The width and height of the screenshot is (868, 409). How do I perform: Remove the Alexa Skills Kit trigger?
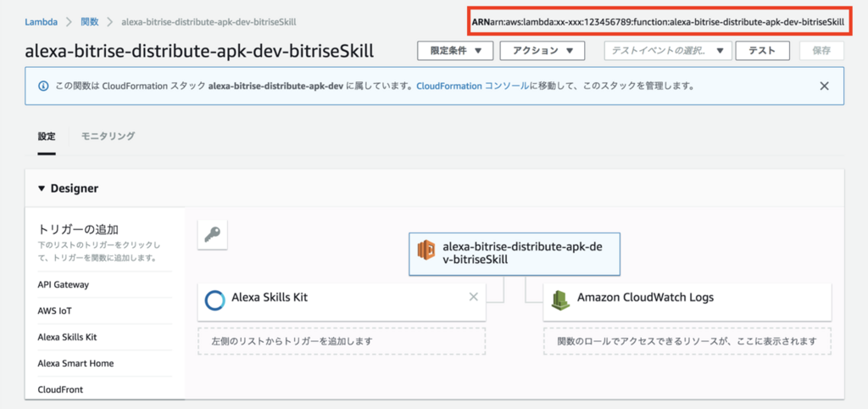(473, 297)
